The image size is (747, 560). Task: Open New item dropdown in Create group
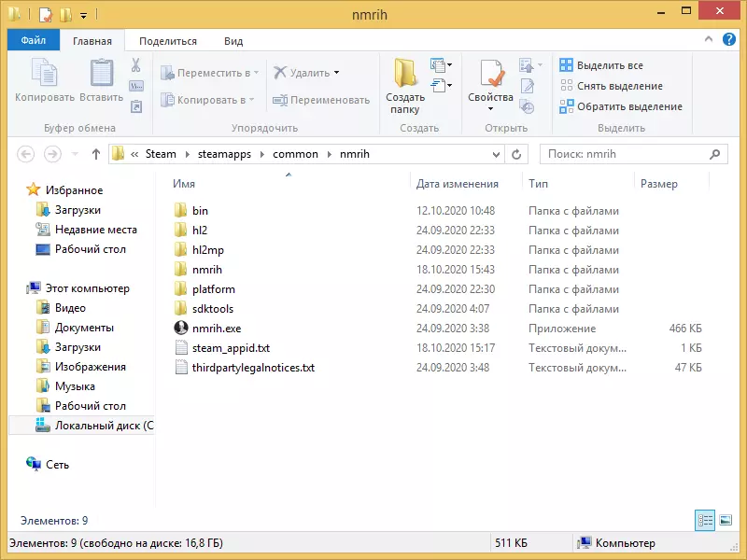pyautogui.click(x=441, y=65)
